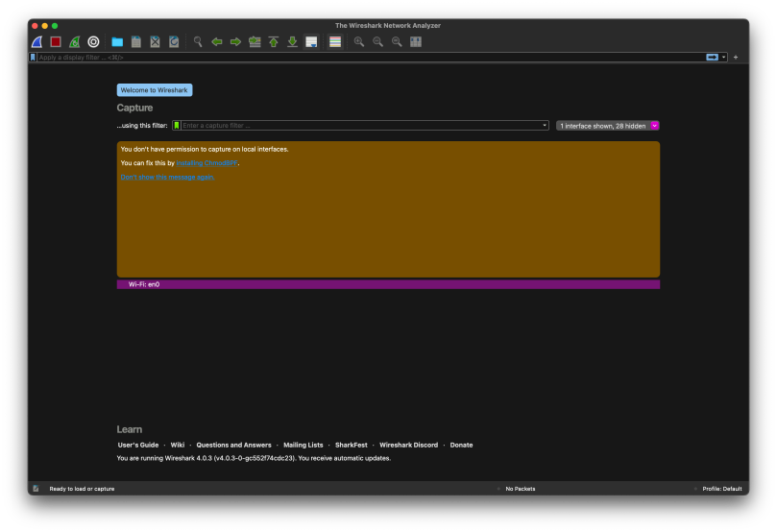
Task: Click the display filter bookmark icon
Action: (x=34, y=58)
